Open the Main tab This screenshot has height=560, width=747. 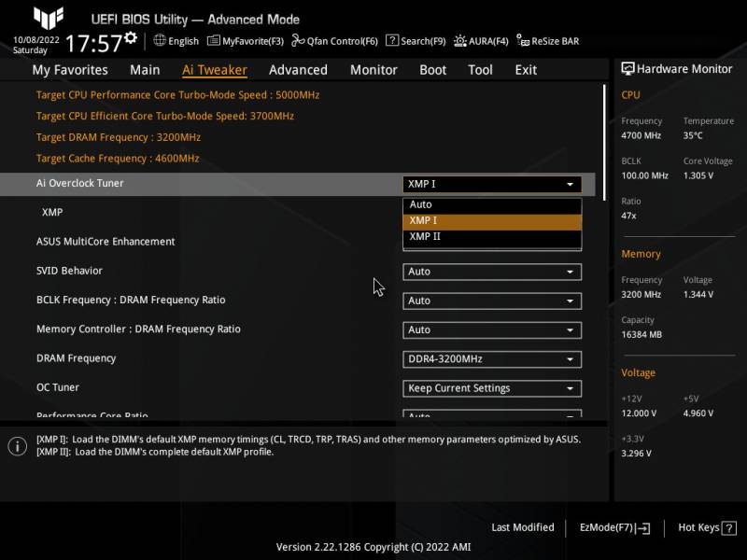coord(145,70)
